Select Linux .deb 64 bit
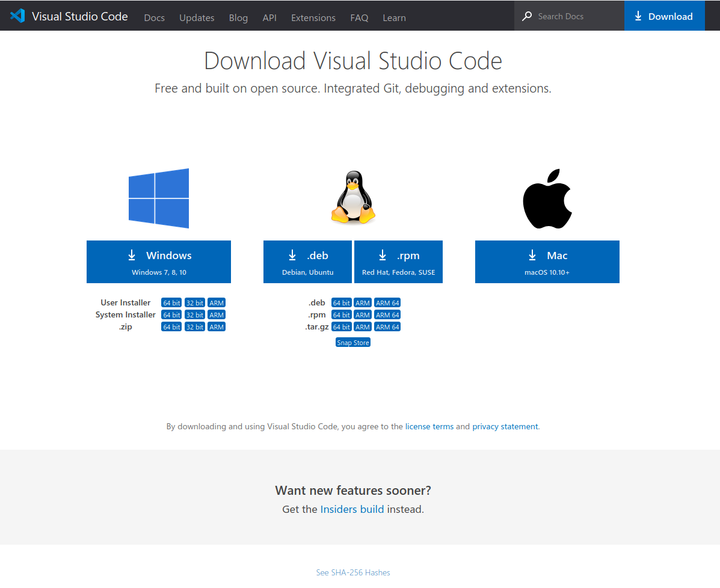This screenshot has height=588, width=720. coord(342,303)
